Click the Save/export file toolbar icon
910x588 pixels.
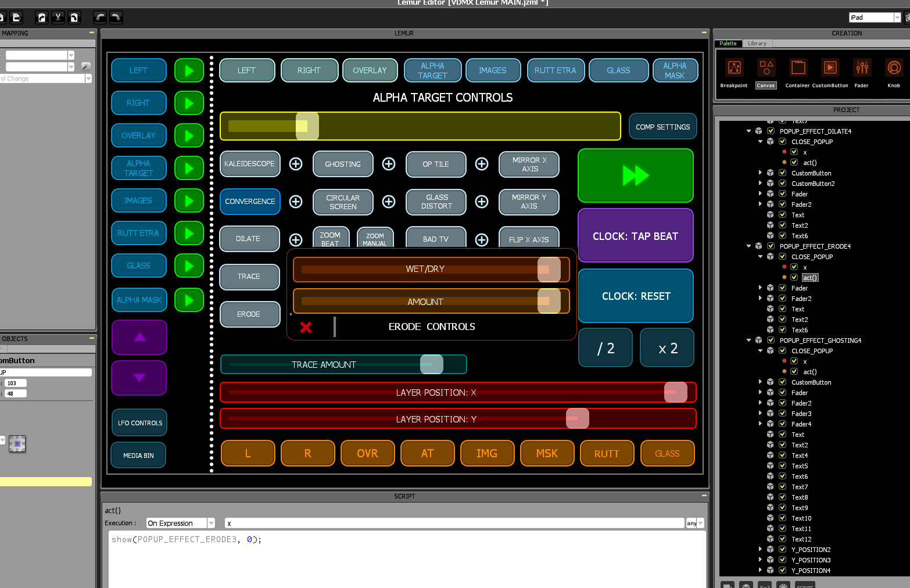[x=16, y=17]
